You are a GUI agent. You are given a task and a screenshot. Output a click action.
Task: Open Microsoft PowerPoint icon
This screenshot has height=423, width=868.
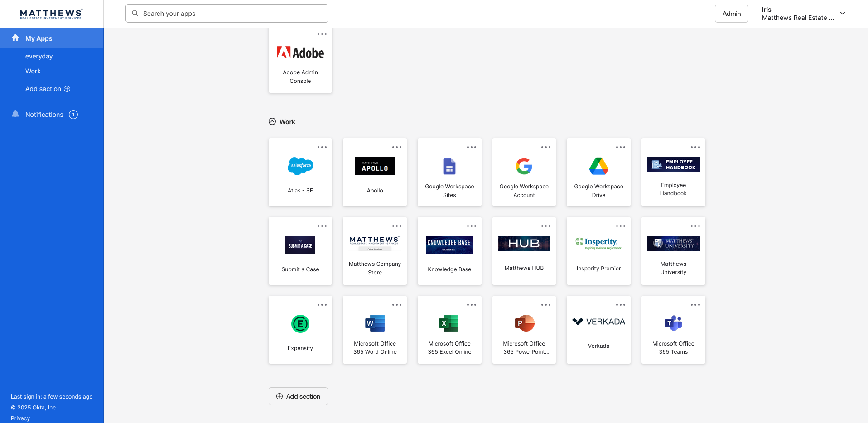click(525, 323)
